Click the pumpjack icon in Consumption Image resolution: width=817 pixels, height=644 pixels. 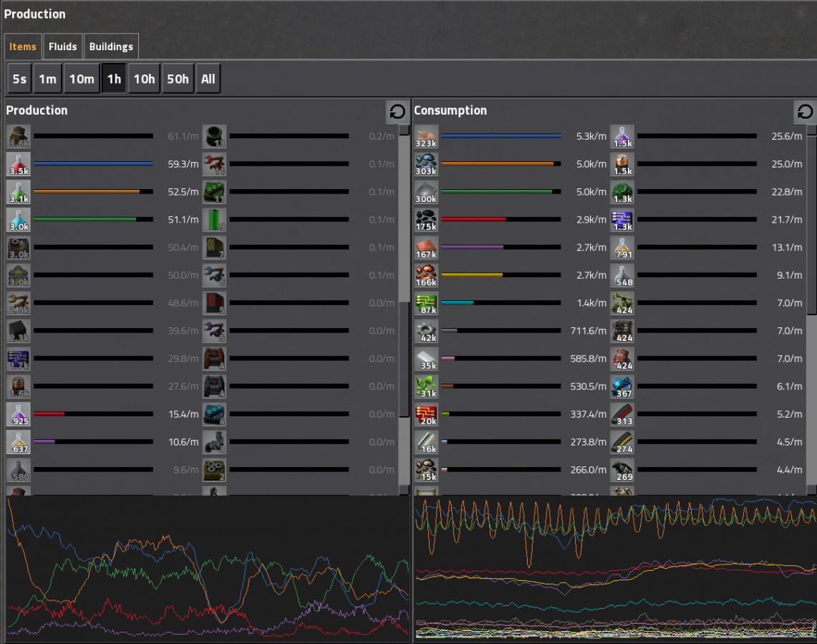[x=622, y=303]
